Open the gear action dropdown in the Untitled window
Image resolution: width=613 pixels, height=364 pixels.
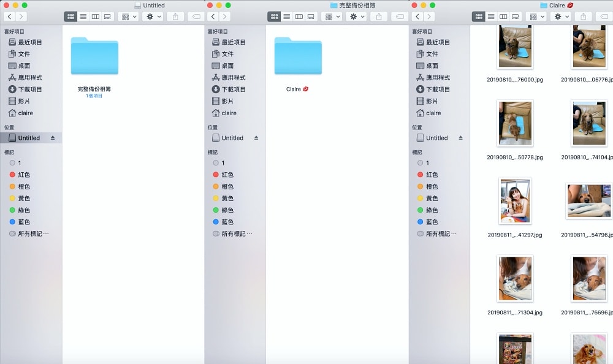coord(152,17)
